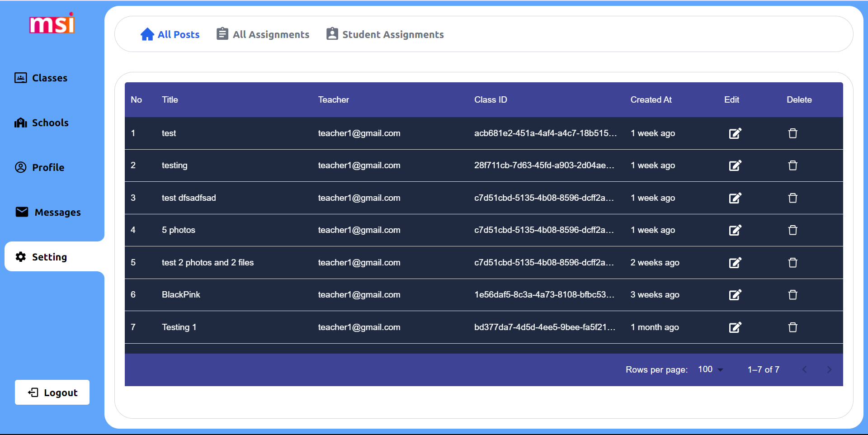Open Messages in the sidebar
The width and height of the screenshot is (868, 435).
click(x=48, y=212)
